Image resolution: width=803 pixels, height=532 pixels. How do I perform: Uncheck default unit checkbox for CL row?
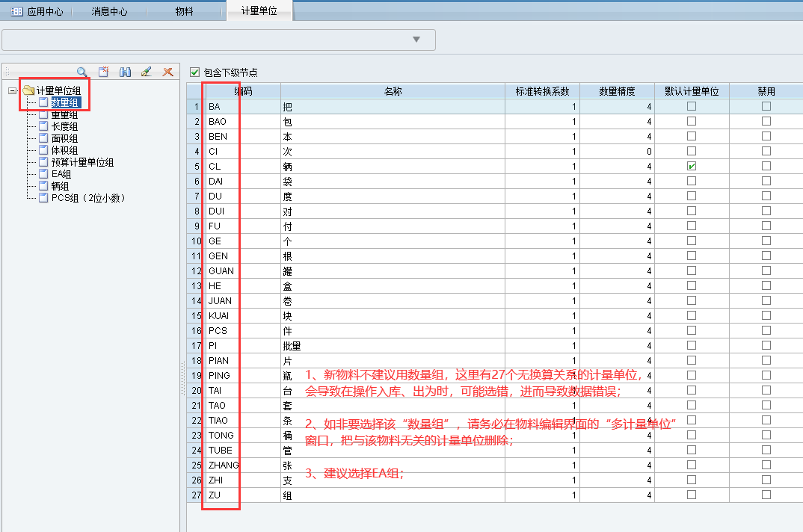coord(692,166)
